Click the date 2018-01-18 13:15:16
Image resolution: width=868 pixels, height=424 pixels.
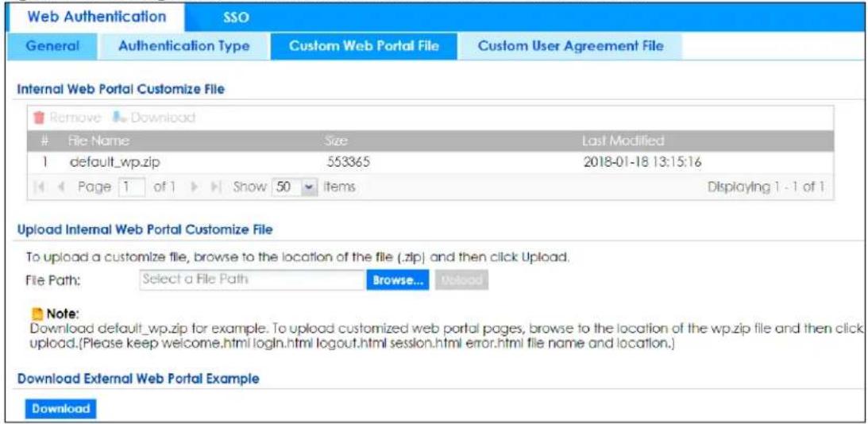pyautogui.click(x=642, y=164)
